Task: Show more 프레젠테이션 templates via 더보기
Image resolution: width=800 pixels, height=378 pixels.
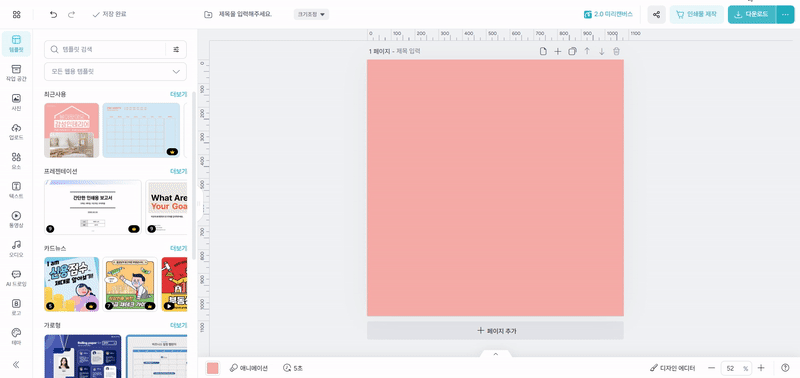Action: [x=178, y=171]
